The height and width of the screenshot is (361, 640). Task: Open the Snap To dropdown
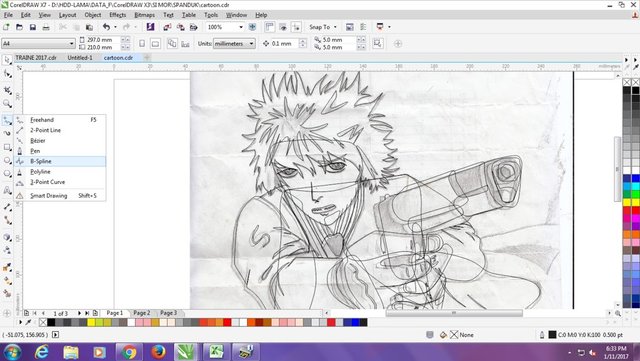click(322, 27)
